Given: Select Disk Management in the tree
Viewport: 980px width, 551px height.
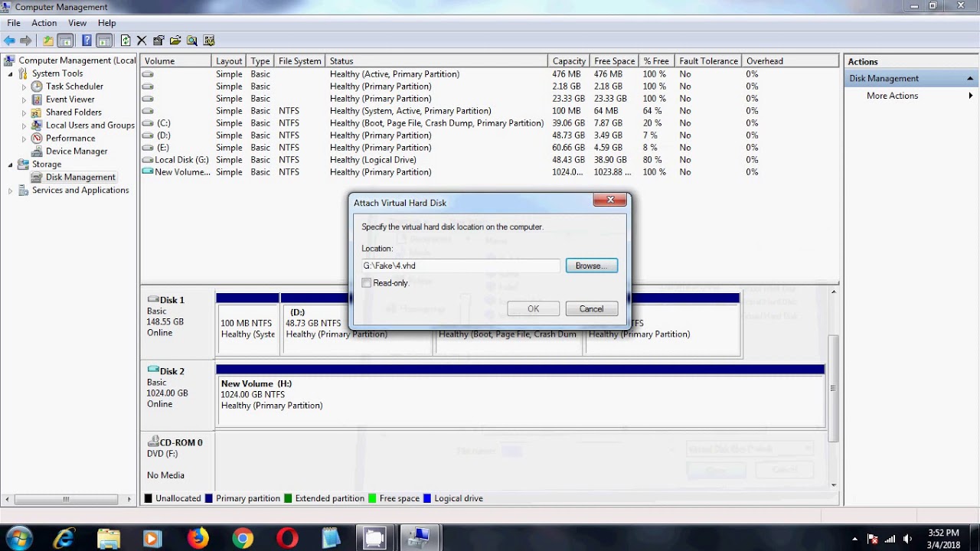Looking at the screenshot, I should [80, 178].
